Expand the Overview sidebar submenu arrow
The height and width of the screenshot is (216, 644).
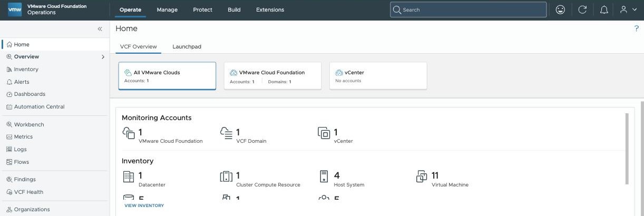(x=103, y=57)
